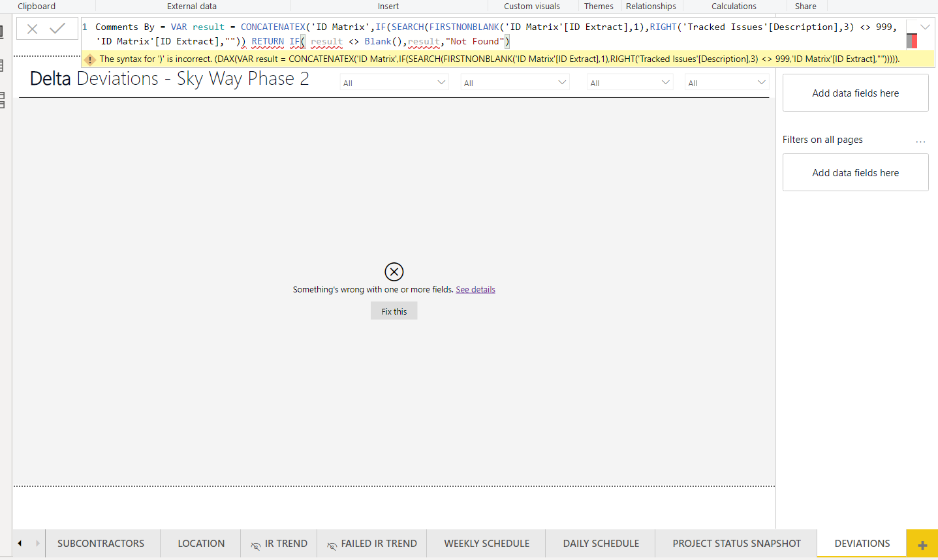938x560 pixels.
Task: Click Add data fields here under Filters on all pages
Action: [x=855, y=172]
